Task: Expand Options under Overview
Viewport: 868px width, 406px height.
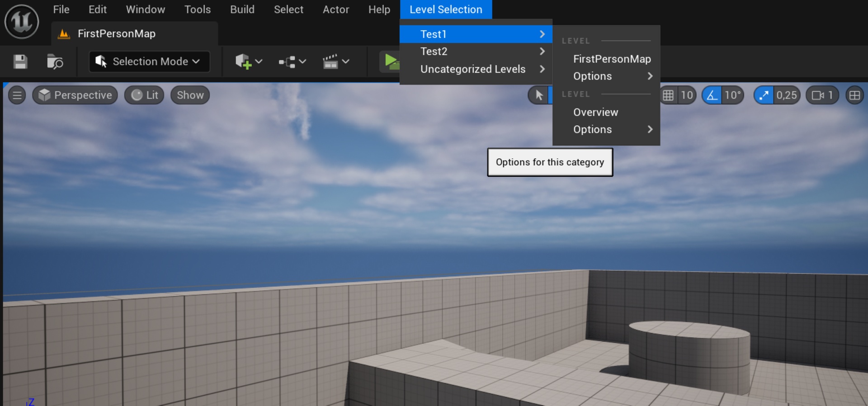Action: (x=606, y=130)
